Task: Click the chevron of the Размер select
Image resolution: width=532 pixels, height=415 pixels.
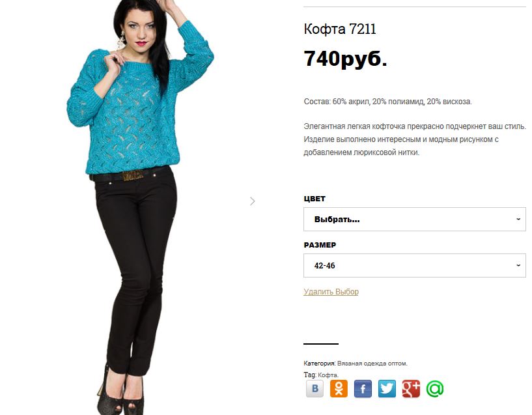Action: (518, 265)
